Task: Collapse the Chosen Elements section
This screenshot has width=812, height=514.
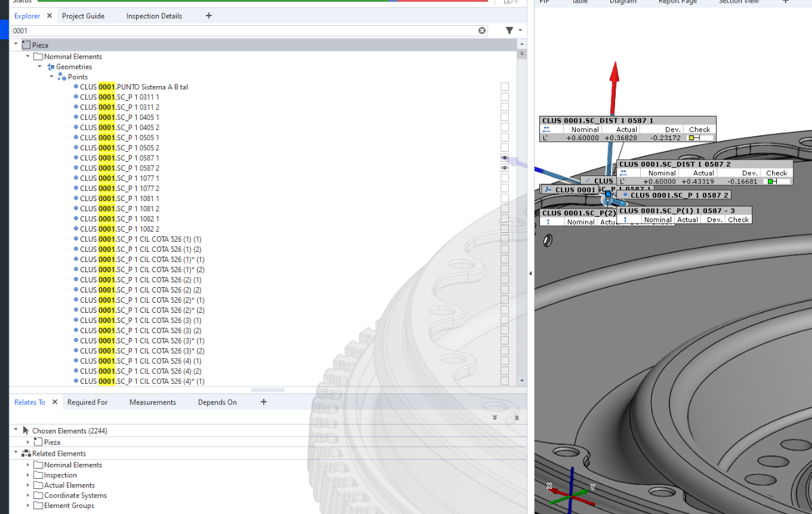Action: (x=16, y=431)
